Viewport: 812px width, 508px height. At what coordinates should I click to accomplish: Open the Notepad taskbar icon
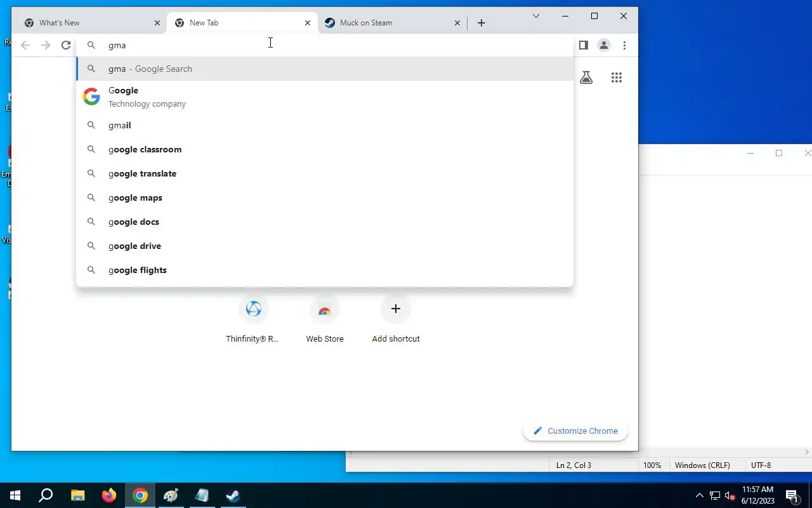click(x=202, y=495)
